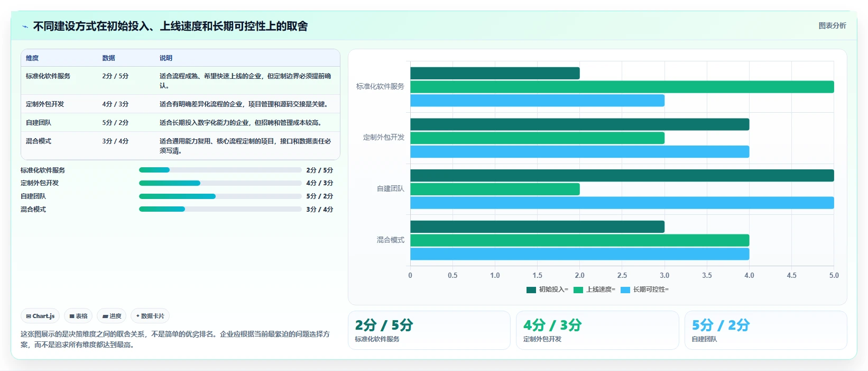868x371 pixels.
Task: Toggle the 初始投入 legend swatch
Action: 531,289
